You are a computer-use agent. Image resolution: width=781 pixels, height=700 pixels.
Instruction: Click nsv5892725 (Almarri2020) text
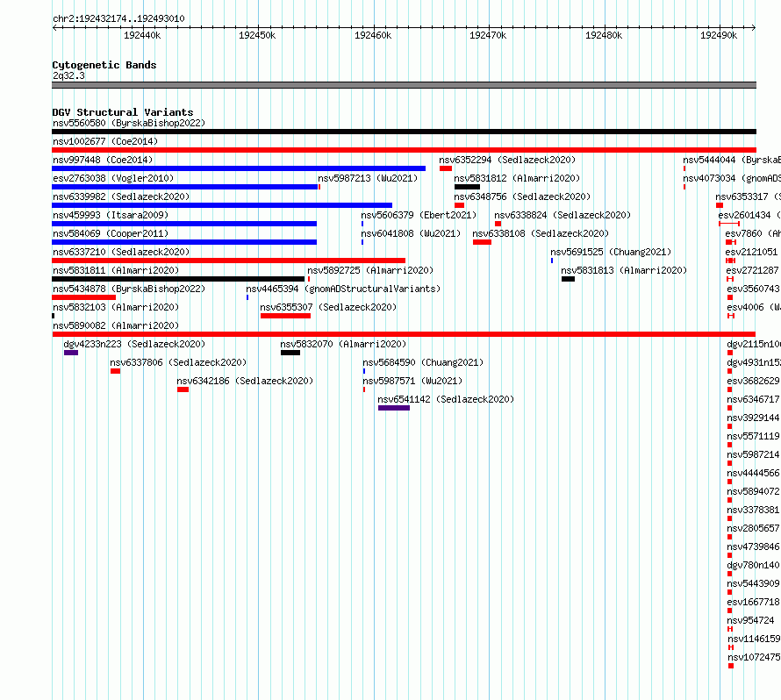tap(370, 270)
